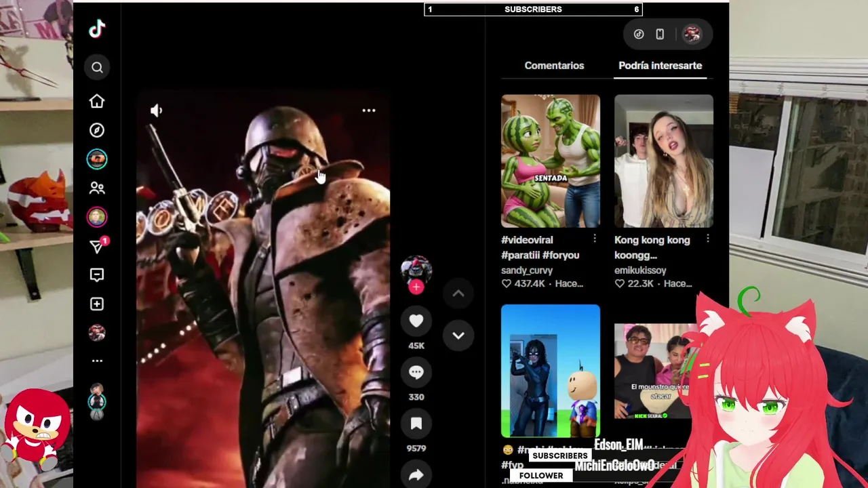This screenshot has width=868, height=488.
Task: Open options for #videoviral video
Action: (x=595, y=239)
